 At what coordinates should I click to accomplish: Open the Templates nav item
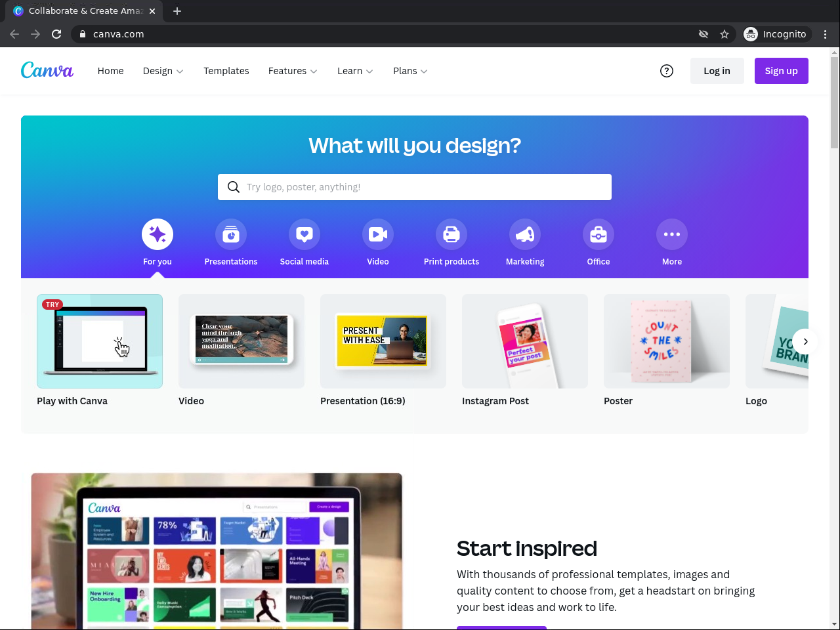coord(226,71)
